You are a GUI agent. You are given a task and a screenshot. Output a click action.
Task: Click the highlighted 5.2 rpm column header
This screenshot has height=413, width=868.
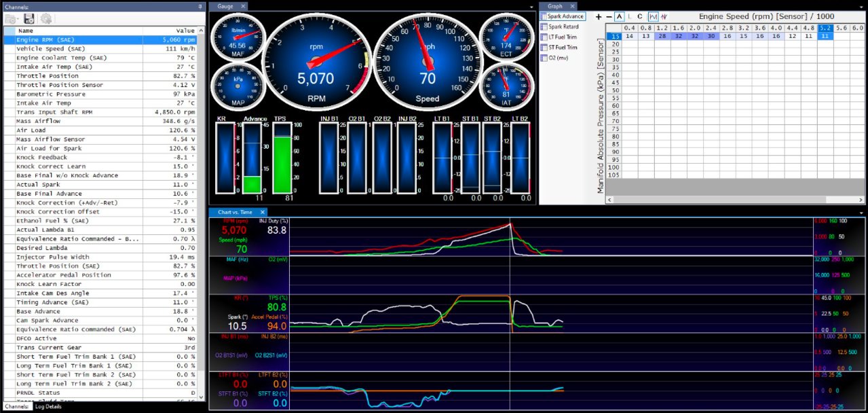tap(825, 28)
